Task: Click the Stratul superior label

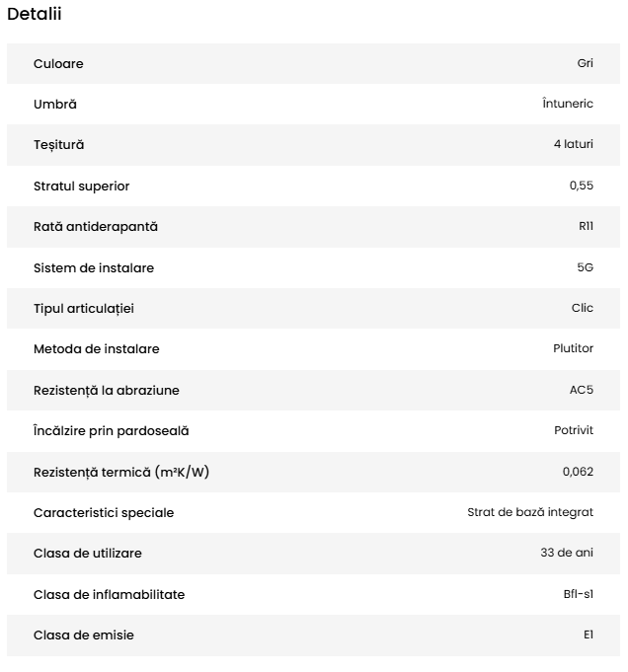Action: pos(81,187)
